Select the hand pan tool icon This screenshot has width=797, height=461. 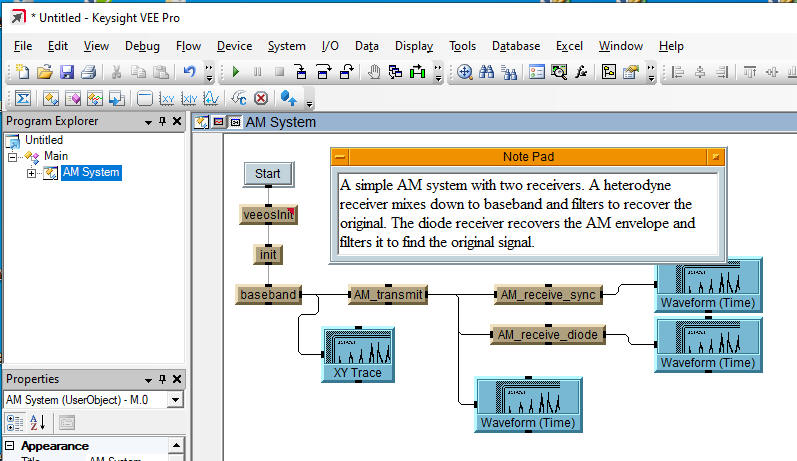(x=374, y=72)
